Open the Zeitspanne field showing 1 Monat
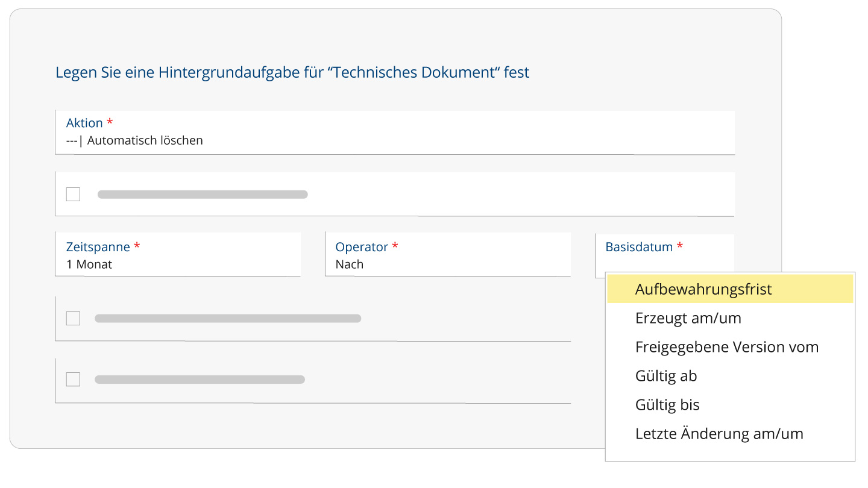The width and height of the screenshot is (868, 488). (178, 254)
